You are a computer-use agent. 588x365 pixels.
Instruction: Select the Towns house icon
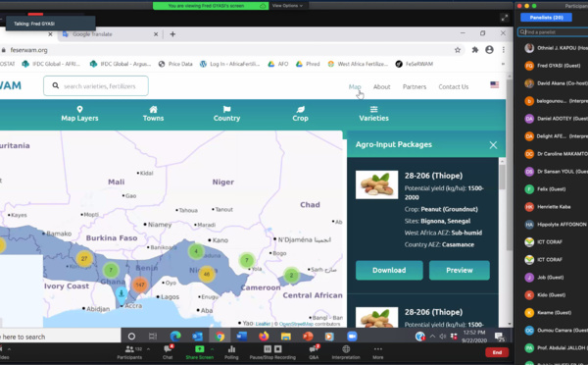[x=153, y=109]
